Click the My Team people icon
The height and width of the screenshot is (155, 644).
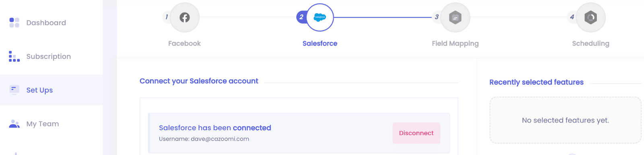(x=14, y=124)
